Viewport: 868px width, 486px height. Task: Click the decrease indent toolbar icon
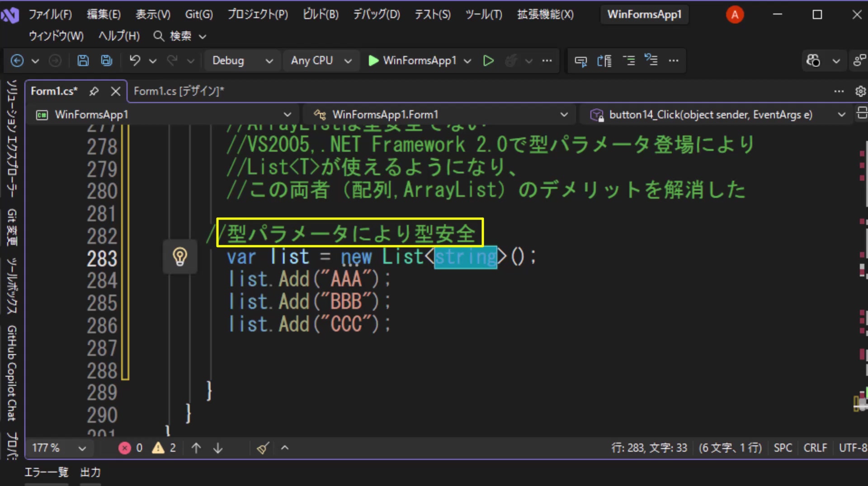[x=628, y=61]
